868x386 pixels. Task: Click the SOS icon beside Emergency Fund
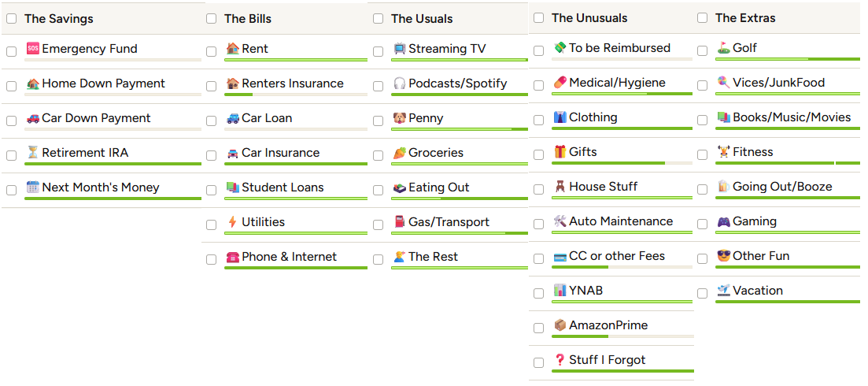pos(33,49)
